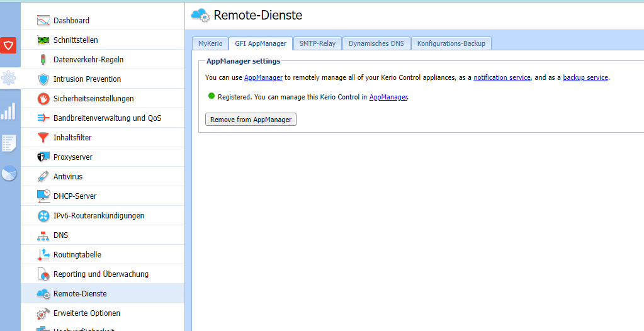Viewport: 644px width, 331px height.
Task: Click AppManager link after Registered status
Action: pos(388,97)
